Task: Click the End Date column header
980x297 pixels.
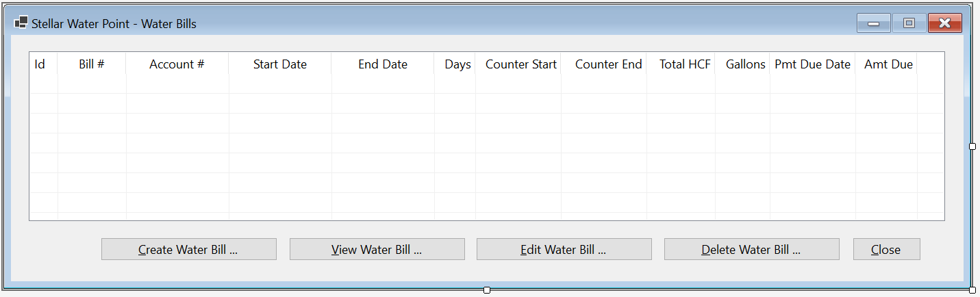Action: (383, 64)
